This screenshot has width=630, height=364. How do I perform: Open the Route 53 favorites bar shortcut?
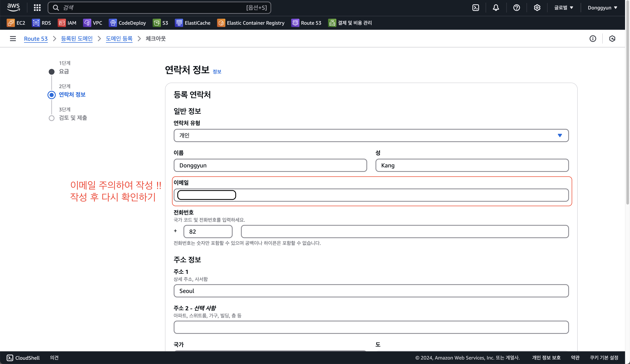(306, 23)
